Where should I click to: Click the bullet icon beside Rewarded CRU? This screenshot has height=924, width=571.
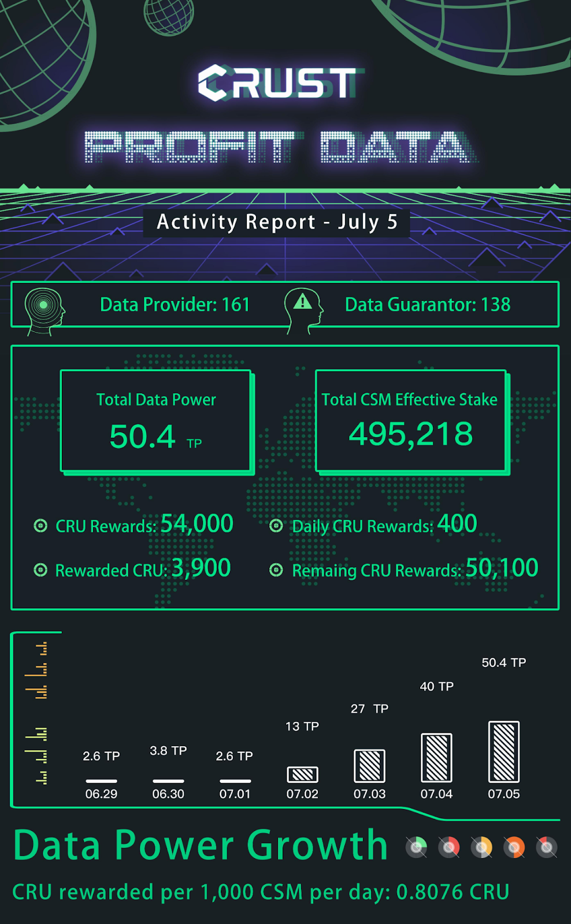pos(40,570)
